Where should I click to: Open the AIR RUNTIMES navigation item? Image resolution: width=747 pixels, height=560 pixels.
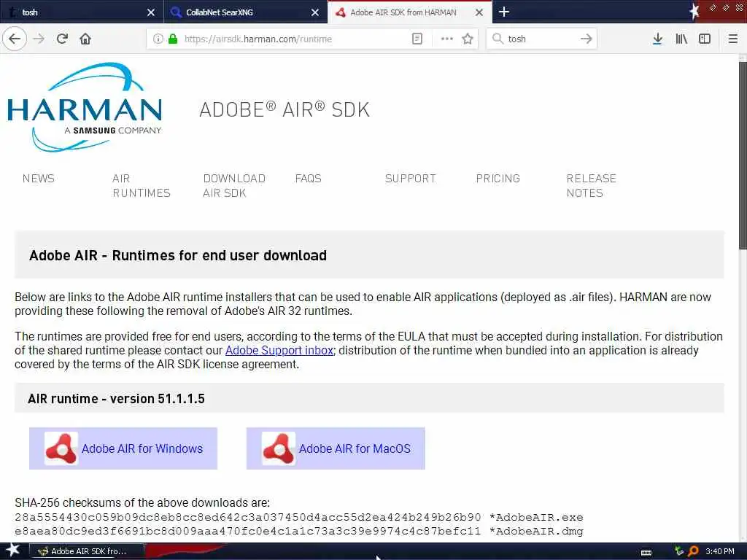(x=142, y=186)
